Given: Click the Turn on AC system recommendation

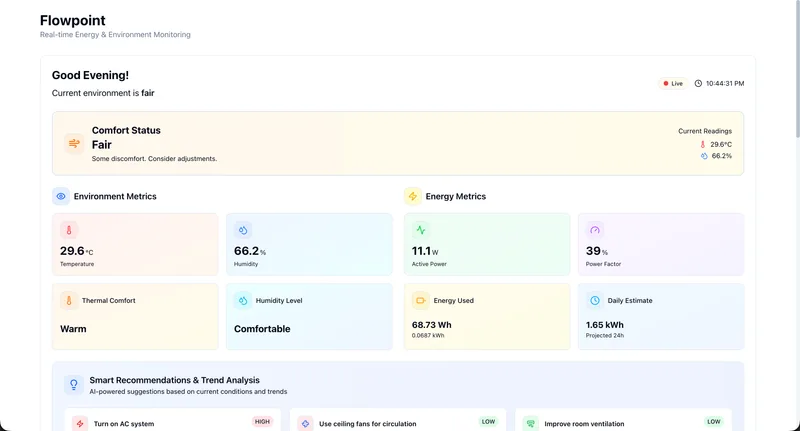Looking at the screenshot, I should pyautogui.click(x=124, y=424).
